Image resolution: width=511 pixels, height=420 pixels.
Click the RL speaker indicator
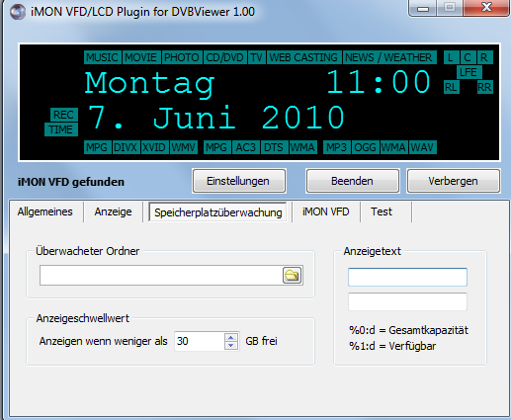coord(451,87)
